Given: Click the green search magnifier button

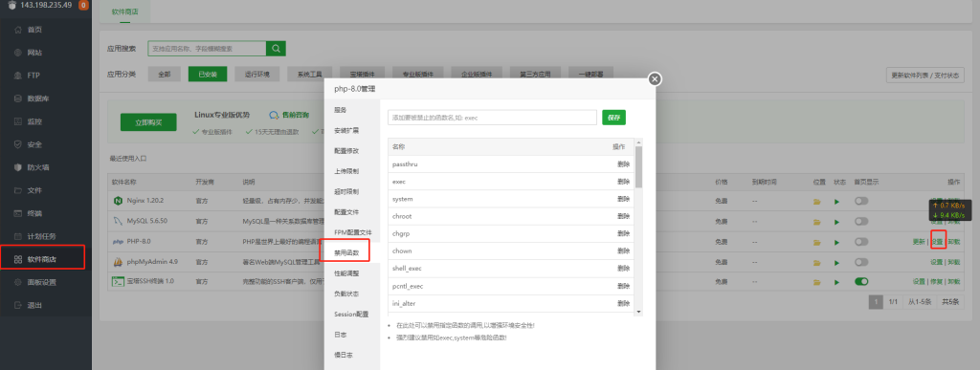Looking at the screenshot, I should click(x=276, y=49).
